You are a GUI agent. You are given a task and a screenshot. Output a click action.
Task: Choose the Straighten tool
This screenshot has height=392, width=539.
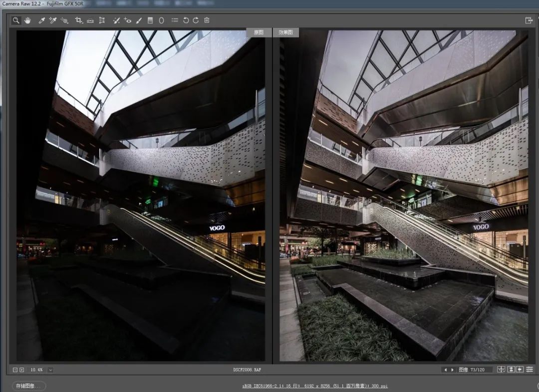90,20
